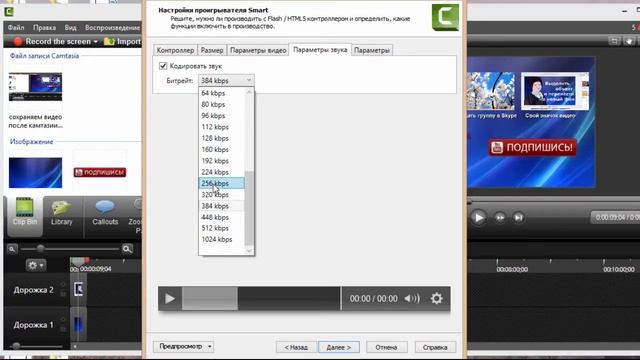
Task: Switch to the Параметры tab
Action: point(372,50)
